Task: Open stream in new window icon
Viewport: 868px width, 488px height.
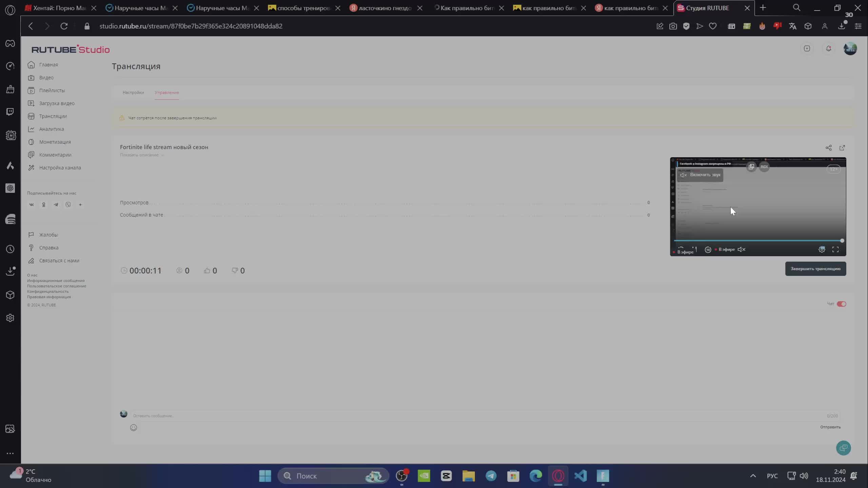Action: [842, 148]
